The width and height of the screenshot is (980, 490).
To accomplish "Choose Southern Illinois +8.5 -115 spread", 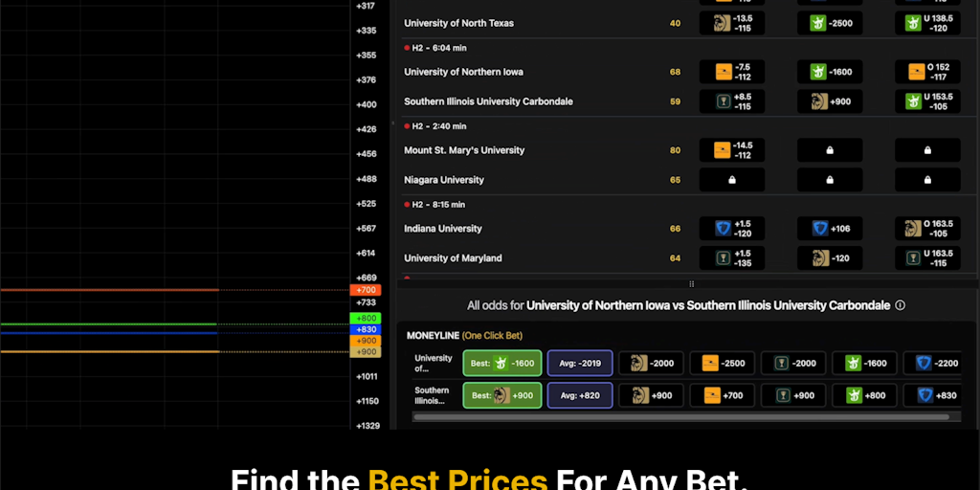I will (732, 101).
